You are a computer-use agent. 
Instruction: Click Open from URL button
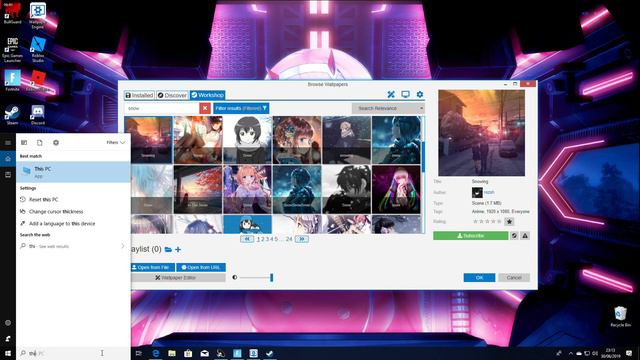point(201,267)
